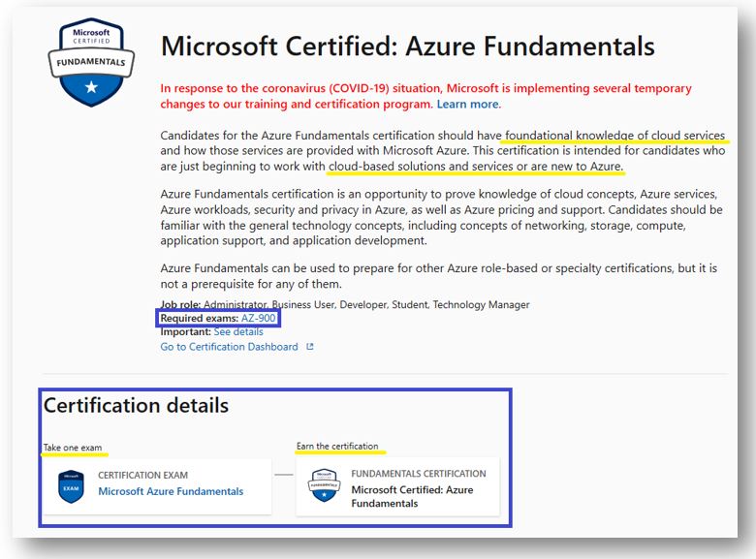
Task: Click the Job role label
Action: (x=181, y=304)
